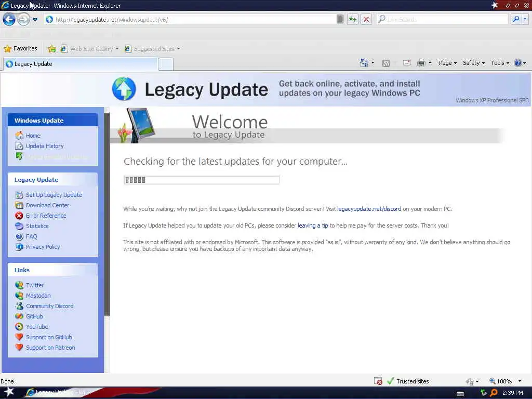Click the green shield icon under Update History

click(x=19, y=156)
